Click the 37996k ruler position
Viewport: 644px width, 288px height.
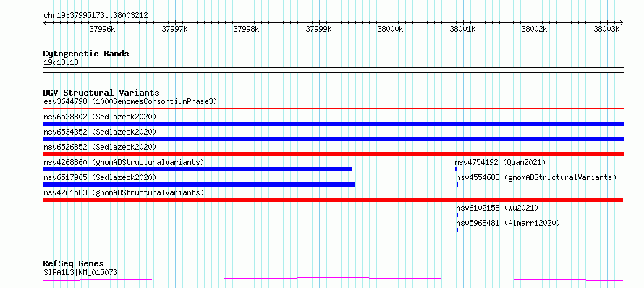click(102, 29)
